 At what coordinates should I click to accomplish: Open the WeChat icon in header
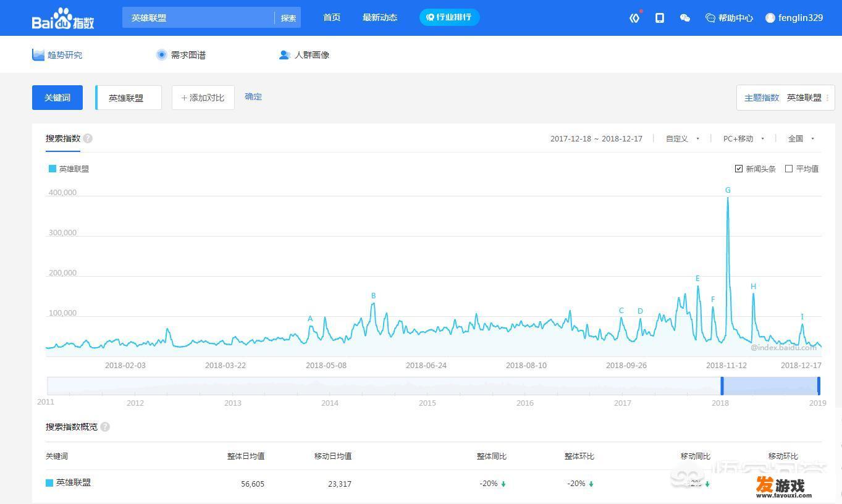click(684, 18)
